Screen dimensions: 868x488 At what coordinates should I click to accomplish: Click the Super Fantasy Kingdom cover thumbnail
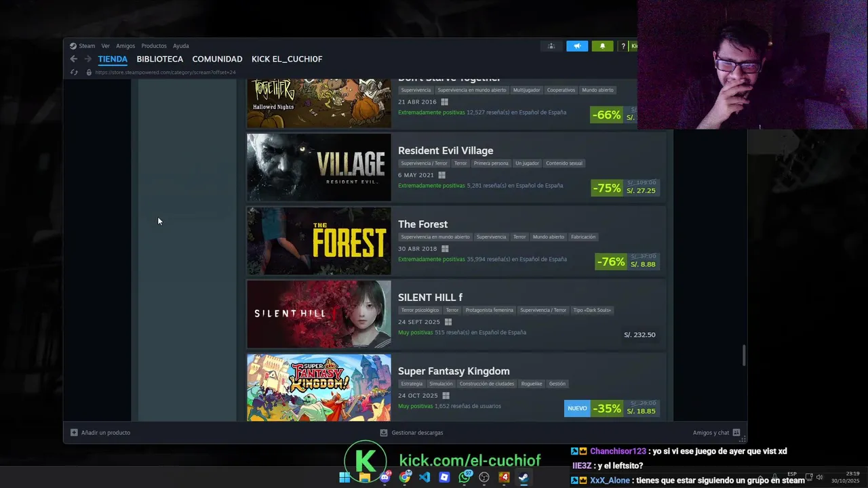(x=319, y=387)
